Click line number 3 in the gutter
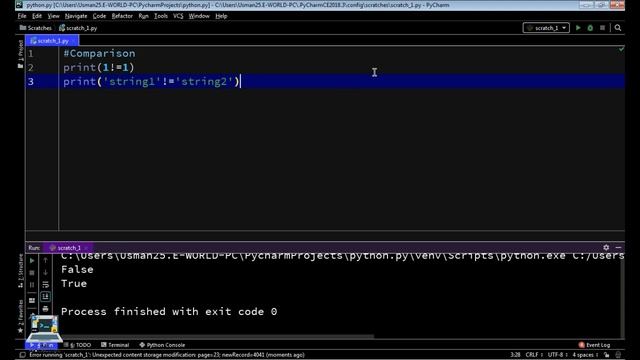Image resolution: width=640 pixels, height=360 pixels. click(31, 82)
